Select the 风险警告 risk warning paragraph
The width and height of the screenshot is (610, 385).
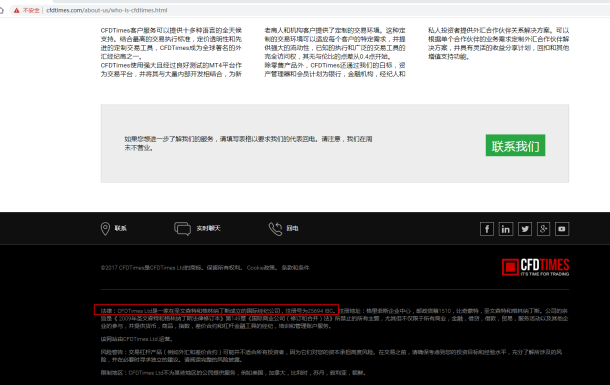(331, 356)
